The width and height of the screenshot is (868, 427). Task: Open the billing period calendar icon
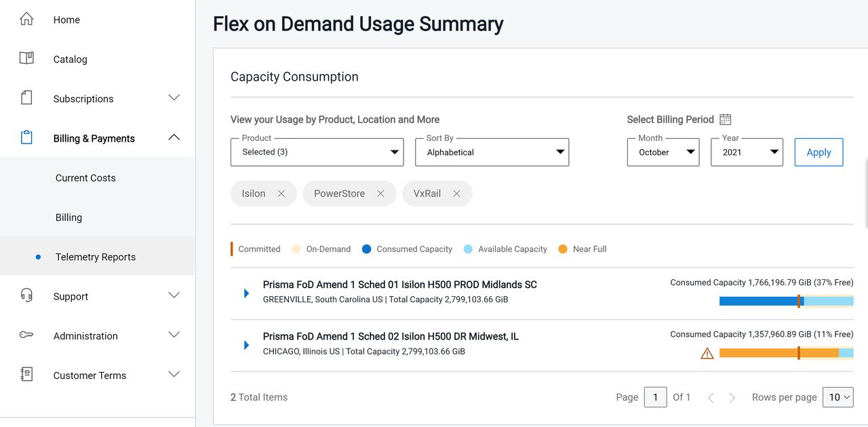click(x=725, y=119)
